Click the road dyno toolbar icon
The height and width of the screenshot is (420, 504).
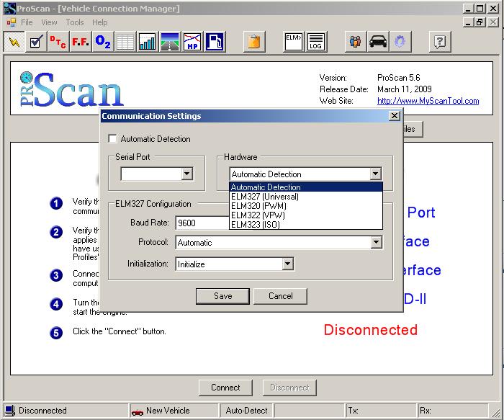(x=170, y=42)
